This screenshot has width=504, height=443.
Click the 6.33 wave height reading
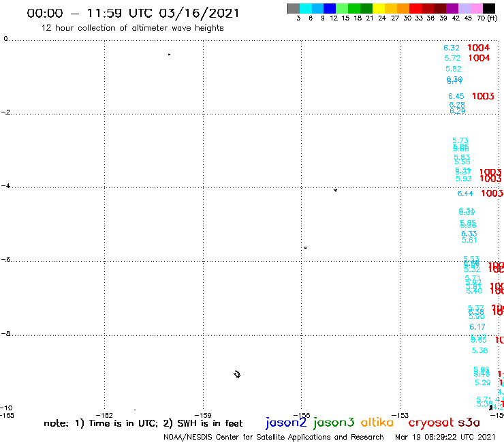click(469, 234)
